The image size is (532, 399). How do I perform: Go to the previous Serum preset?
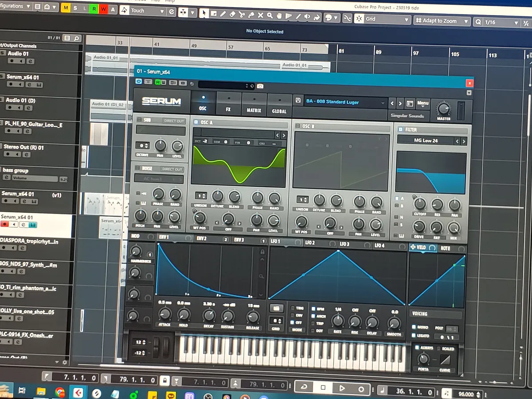pyautogui.click(x=392, y=103)
